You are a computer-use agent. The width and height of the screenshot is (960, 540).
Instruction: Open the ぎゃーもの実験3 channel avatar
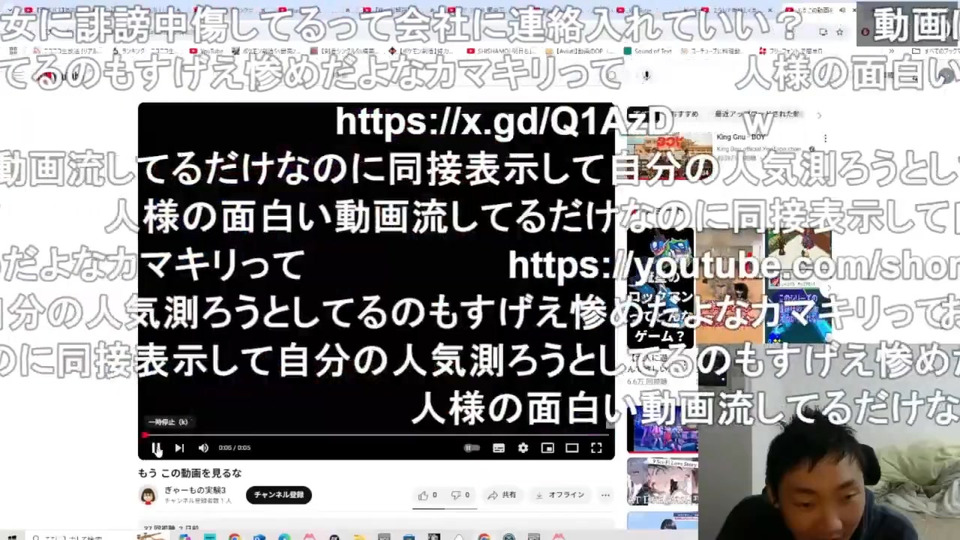(x=148, y=495)
